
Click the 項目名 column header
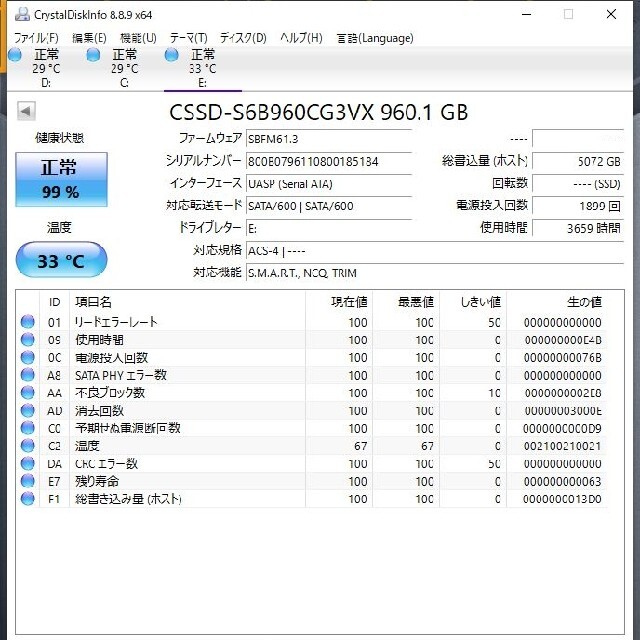(x=187, y=302)
